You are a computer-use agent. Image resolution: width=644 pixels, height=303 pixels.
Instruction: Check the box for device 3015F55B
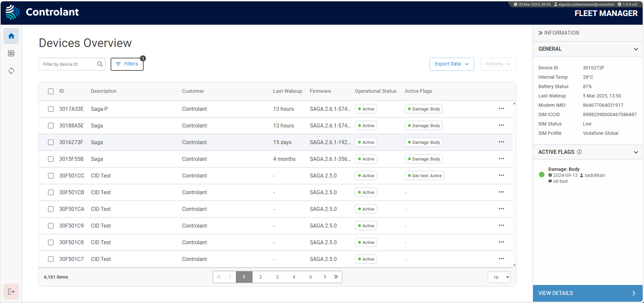point(51,159)
